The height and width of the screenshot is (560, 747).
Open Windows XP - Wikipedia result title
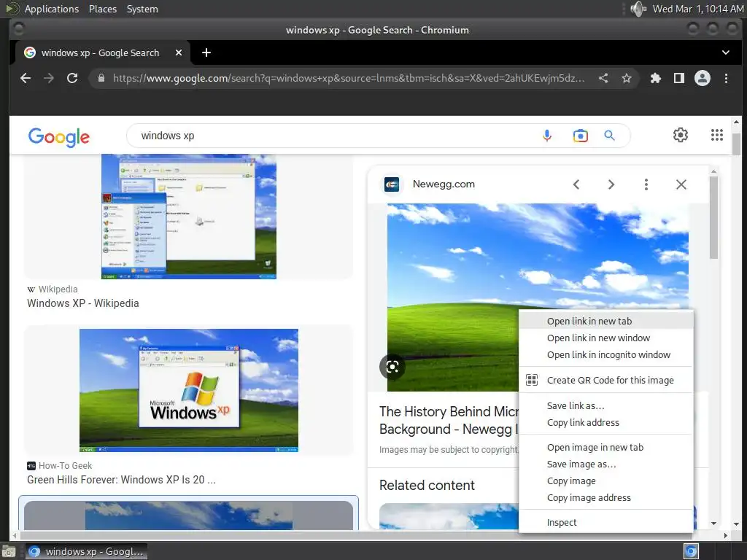pyautogui.click(x=83, y=303)
